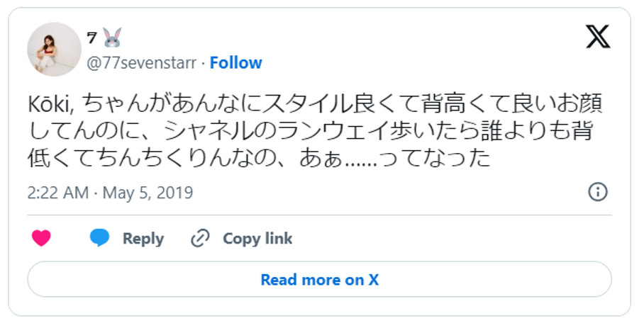Click the "Reply" text label
Screen dimensions: 644x323
[x=143, y=239]
